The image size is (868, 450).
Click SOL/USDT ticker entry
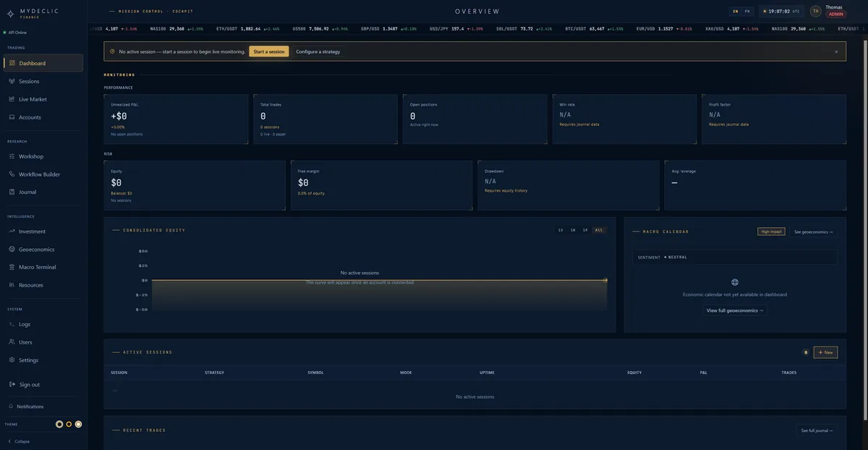point(524,29)
